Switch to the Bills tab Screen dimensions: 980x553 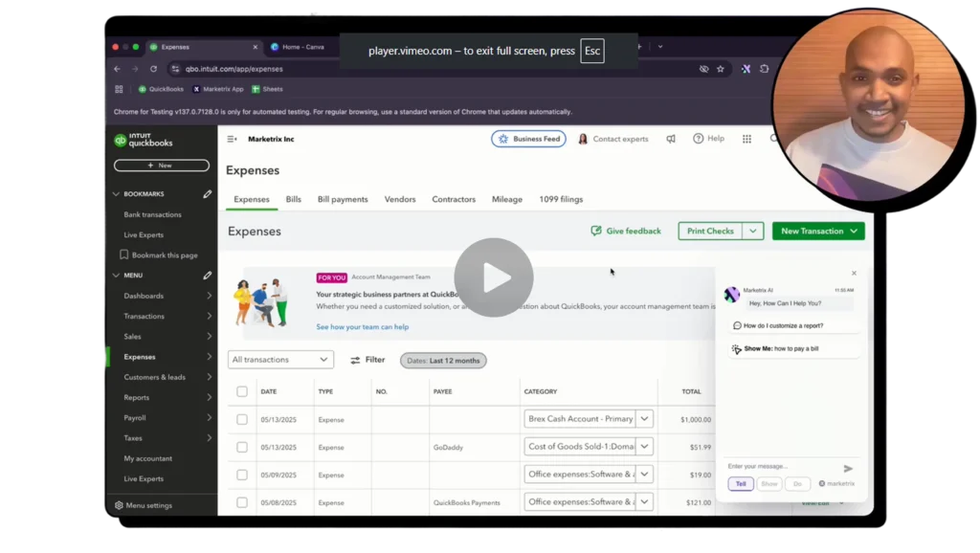293,199
